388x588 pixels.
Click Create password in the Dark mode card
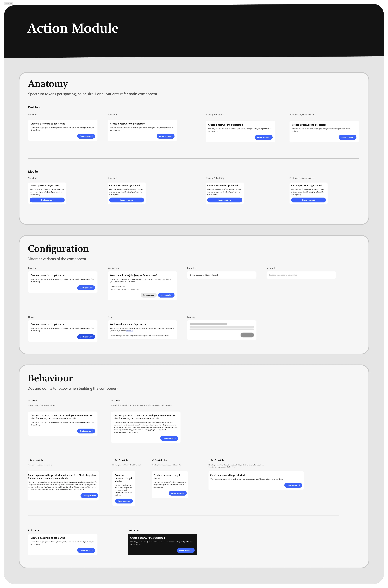[x=186, y=550]
